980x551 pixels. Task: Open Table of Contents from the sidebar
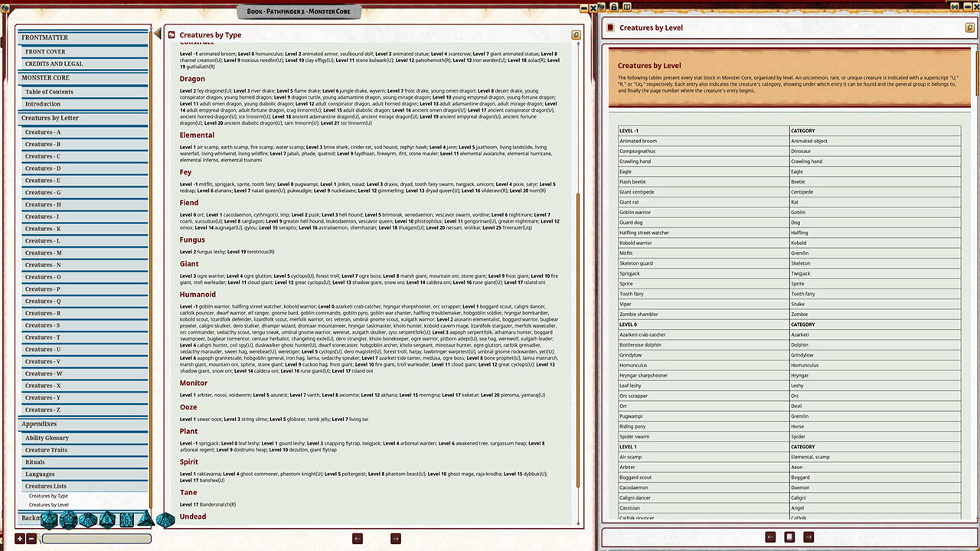(x=50, y=91)
